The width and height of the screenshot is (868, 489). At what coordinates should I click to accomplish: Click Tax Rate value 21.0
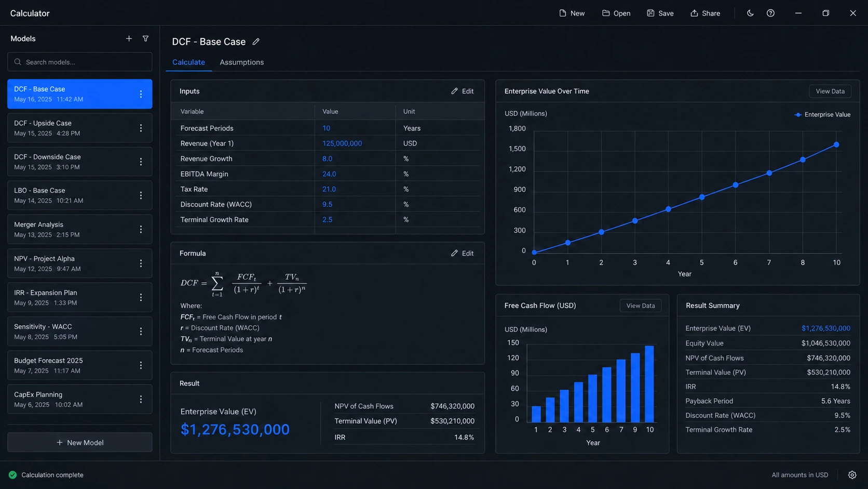329,189
